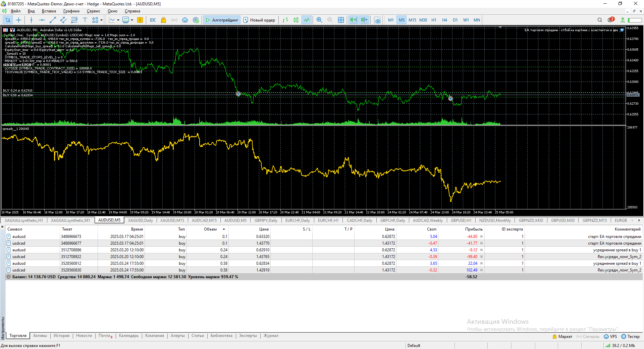The height and width of the screenshot is (349, 644).
Task: Open the Сервис menu
Action: [x=93, y=11]
